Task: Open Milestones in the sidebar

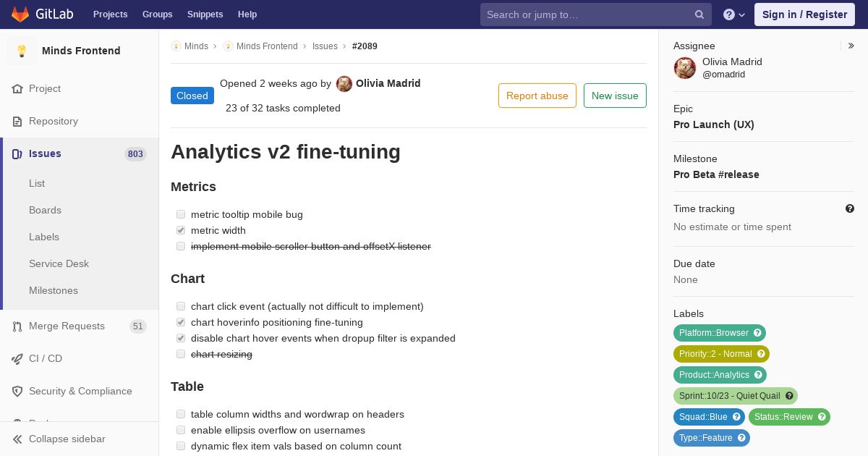Action: [x=54, y=291]
